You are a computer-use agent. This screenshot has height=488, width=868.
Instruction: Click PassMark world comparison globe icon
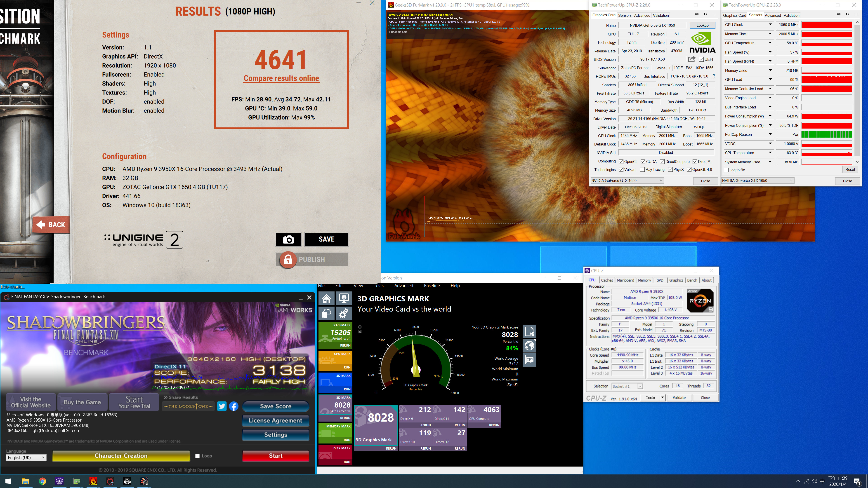pos(529,346)
